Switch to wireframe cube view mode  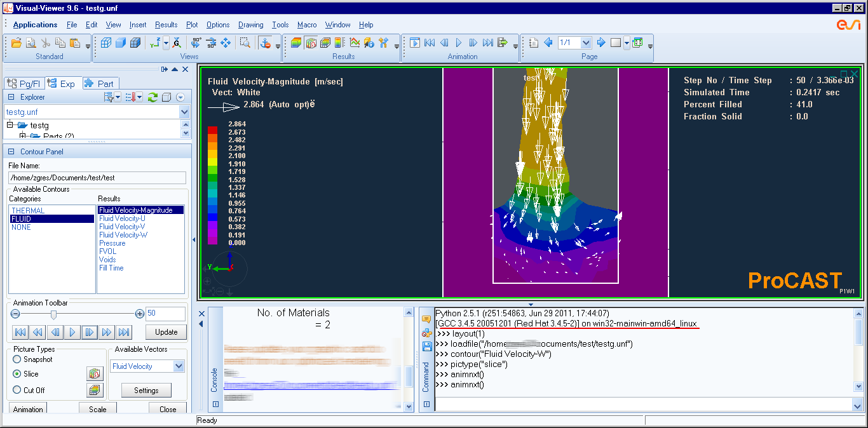106,43
